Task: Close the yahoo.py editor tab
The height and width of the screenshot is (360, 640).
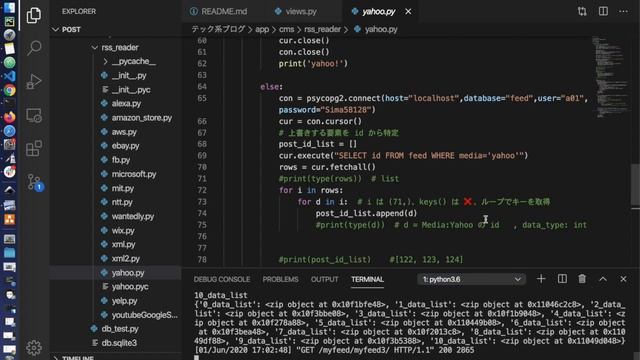Action: coord(408,12)
